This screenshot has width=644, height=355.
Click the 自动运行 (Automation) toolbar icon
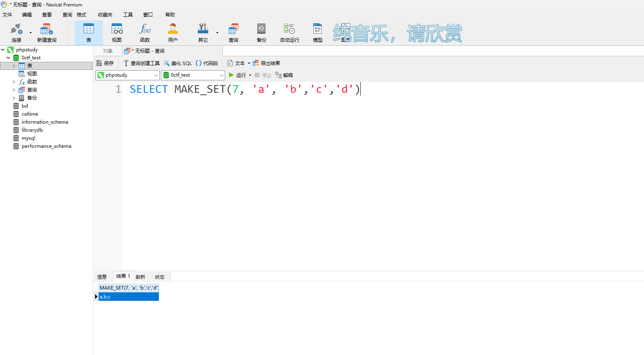tap(289, 33)
